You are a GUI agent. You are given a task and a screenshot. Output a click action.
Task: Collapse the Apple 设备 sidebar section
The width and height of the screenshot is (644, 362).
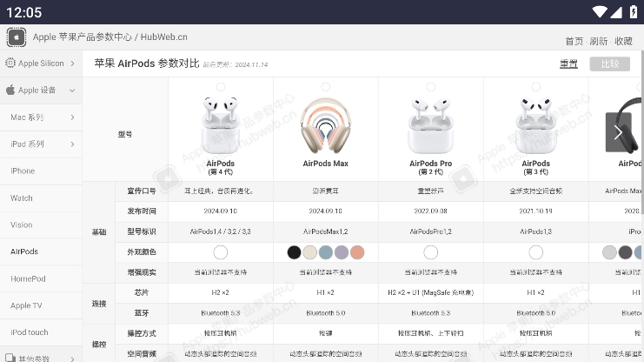[72, 90]
